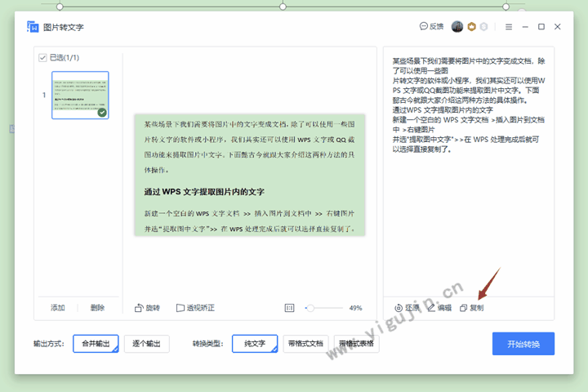Click 还原 to restore text
This screenshot has height=392, width=588.
pyautogui.click(x=407, y=308)
